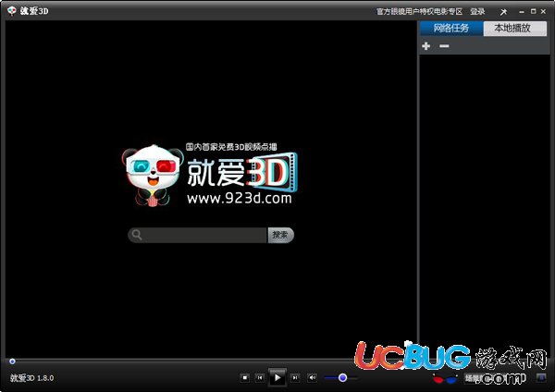Start playback with the play button
555x392 pixels.
tap(277, 378)
